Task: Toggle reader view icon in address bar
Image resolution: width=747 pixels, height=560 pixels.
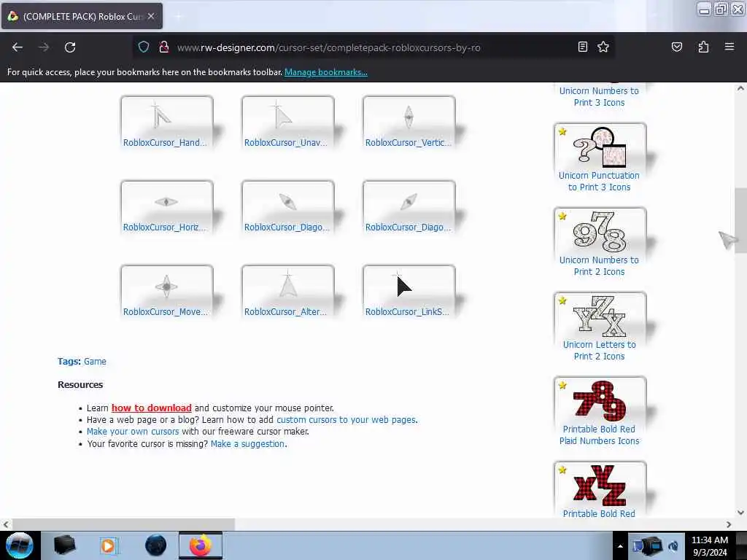Action: 582,47
